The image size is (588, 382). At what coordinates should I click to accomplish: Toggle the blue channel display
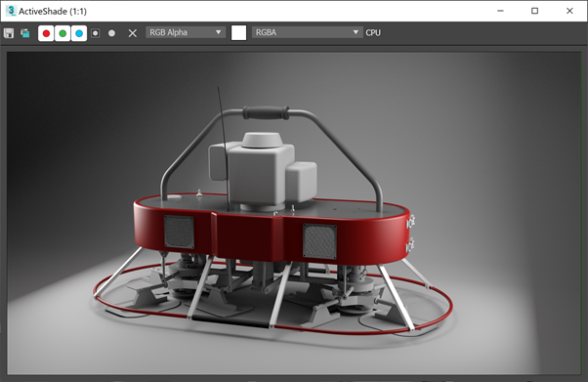click(x=79, y=33)
